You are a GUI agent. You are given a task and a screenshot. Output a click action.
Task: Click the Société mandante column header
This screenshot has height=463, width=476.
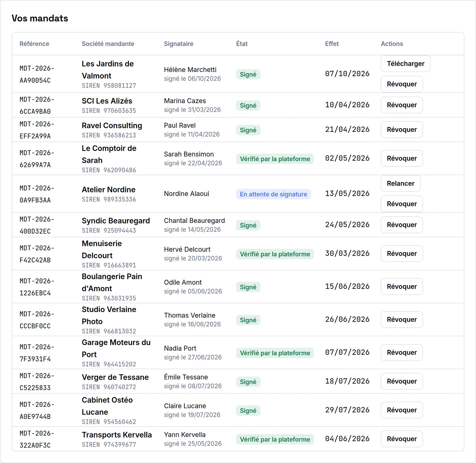108,44
